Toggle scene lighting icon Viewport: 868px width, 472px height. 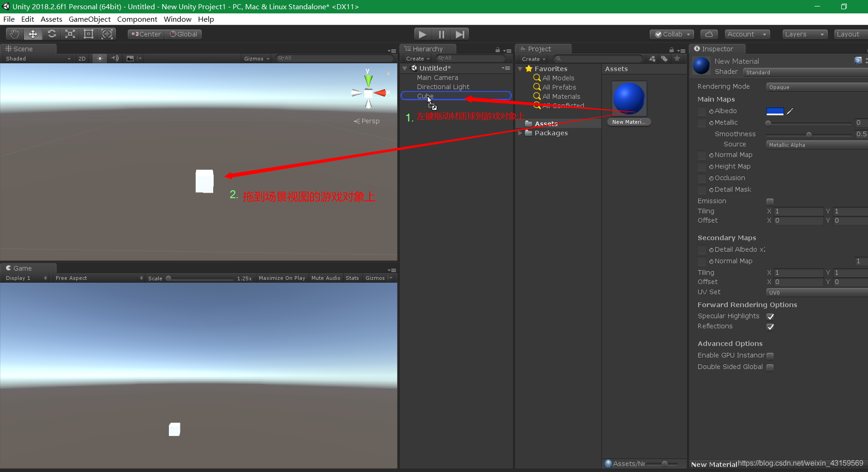tap(100, 59)
